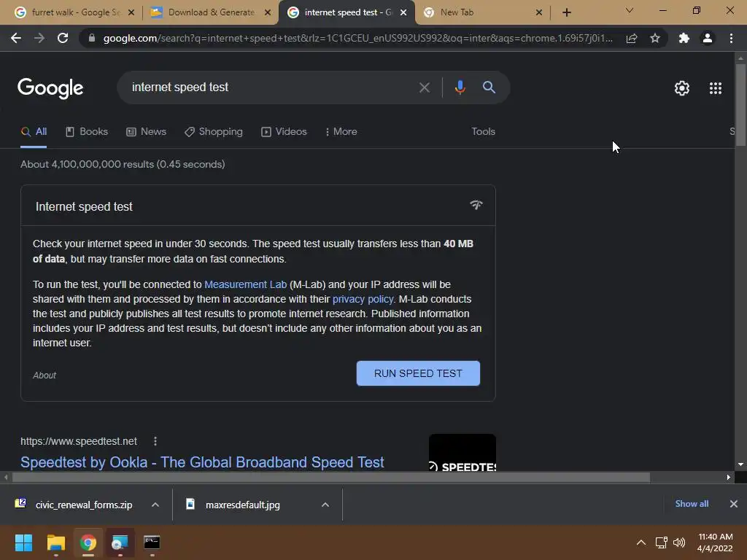Go back to previous page
This screenshot has height=560, width=747.
point(16,38)
